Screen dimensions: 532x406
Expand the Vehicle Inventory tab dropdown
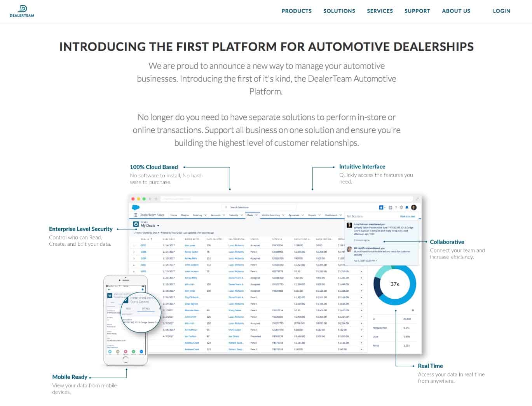pos(283,215)
